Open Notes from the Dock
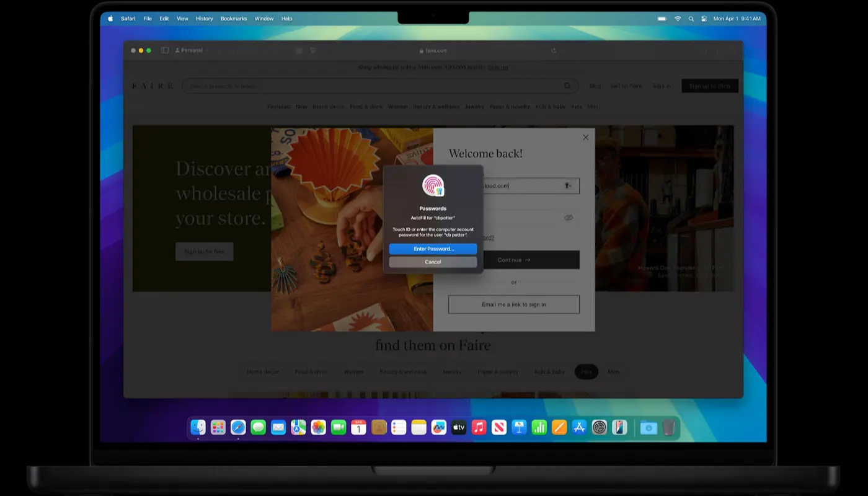 click(x=418, y=427)
